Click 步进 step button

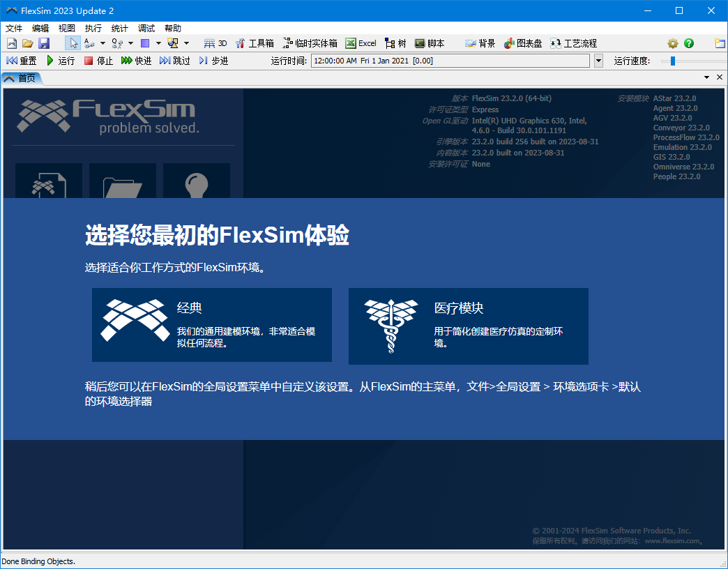click(213, 61)
